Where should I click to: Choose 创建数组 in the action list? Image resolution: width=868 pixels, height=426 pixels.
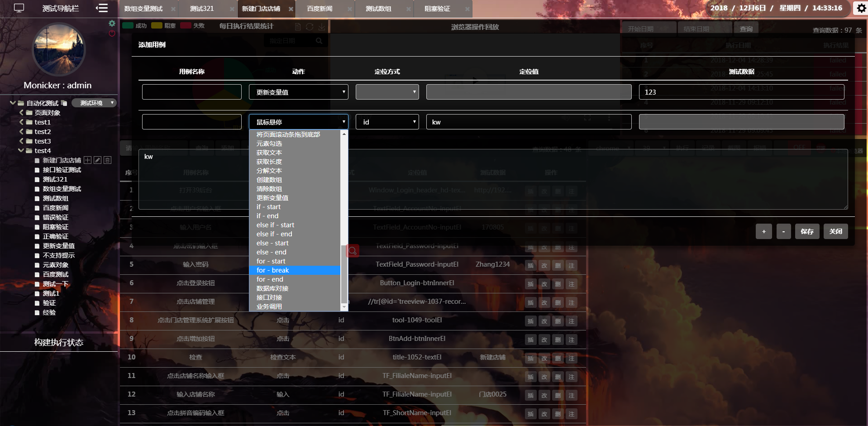coord(295,180)
